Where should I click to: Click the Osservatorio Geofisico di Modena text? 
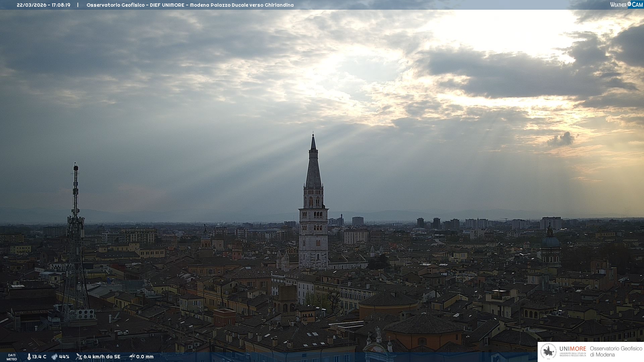click(616, 352)
